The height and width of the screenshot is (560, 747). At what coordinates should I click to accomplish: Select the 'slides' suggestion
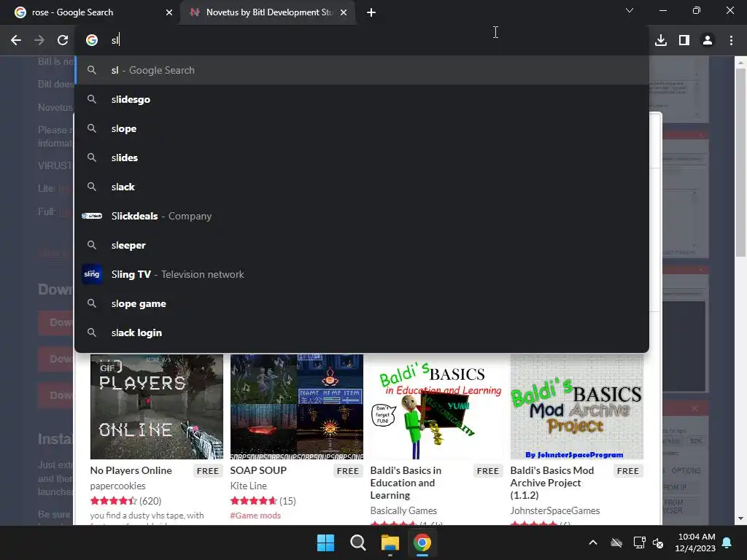tap(362, 157)
